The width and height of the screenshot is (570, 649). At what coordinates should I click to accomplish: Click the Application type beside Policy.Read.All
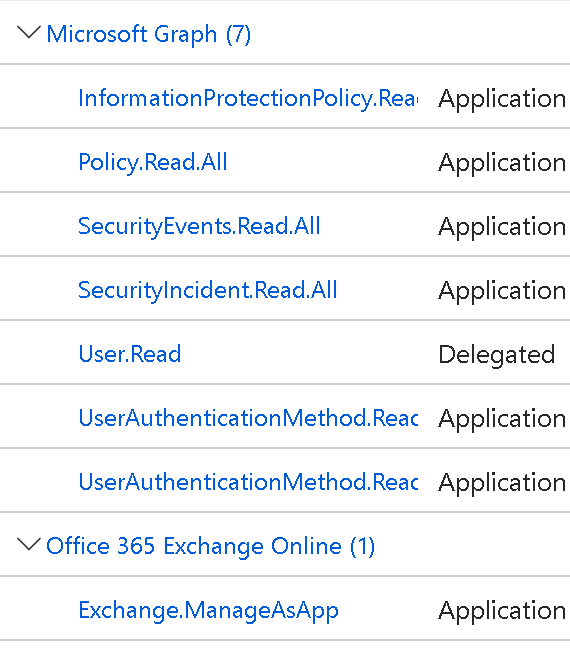(x=502, y=163)
